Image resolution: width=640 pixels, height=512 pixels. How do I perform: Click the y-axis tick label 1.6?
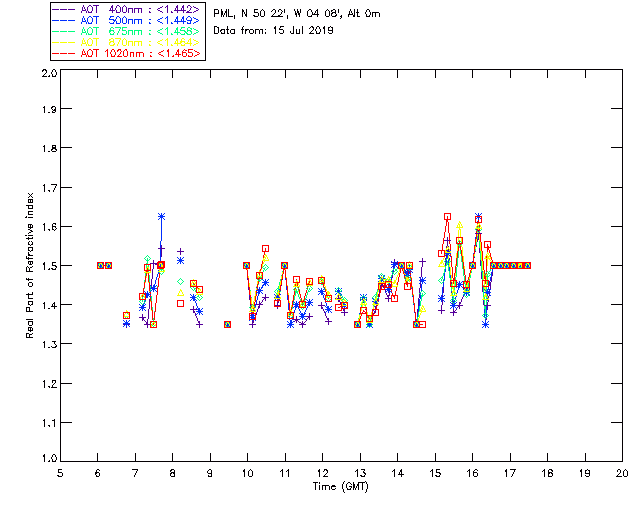click(x=49, y=227)
